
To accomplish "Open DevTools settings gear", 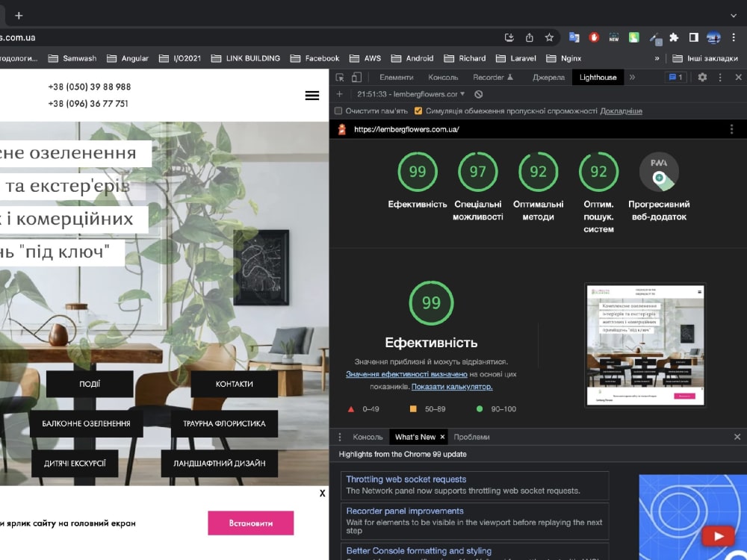I will [x=702, y=77].
